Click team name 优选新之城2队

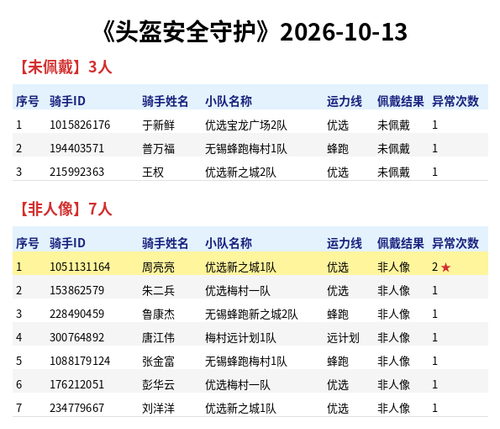click(241, 172)
